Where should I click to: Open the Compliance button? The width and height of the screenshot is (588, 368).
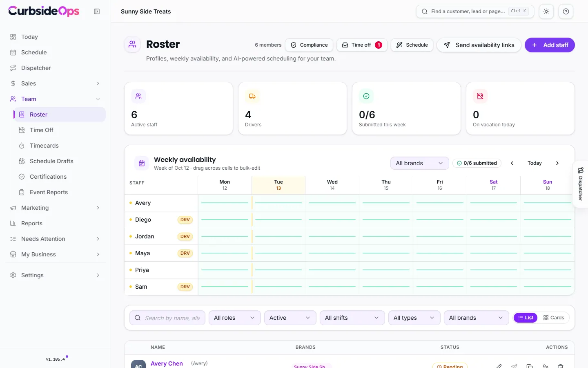click(309, 45)
